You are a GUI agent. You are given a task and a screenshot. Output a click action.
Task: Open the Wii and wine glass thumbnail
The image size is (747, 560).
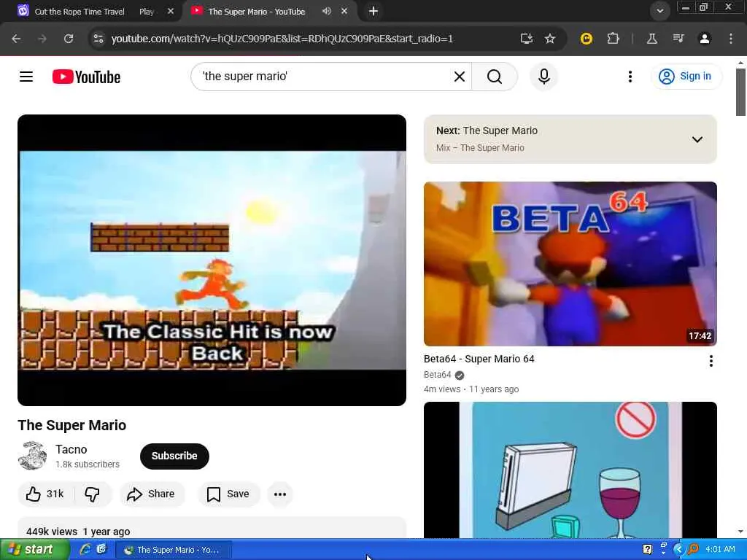[x=570, y=470]
